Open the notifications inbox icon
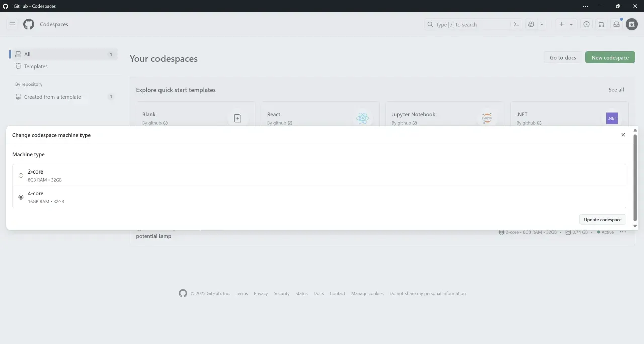Viewport: 644px width, 344px height. tap(616, 24)
